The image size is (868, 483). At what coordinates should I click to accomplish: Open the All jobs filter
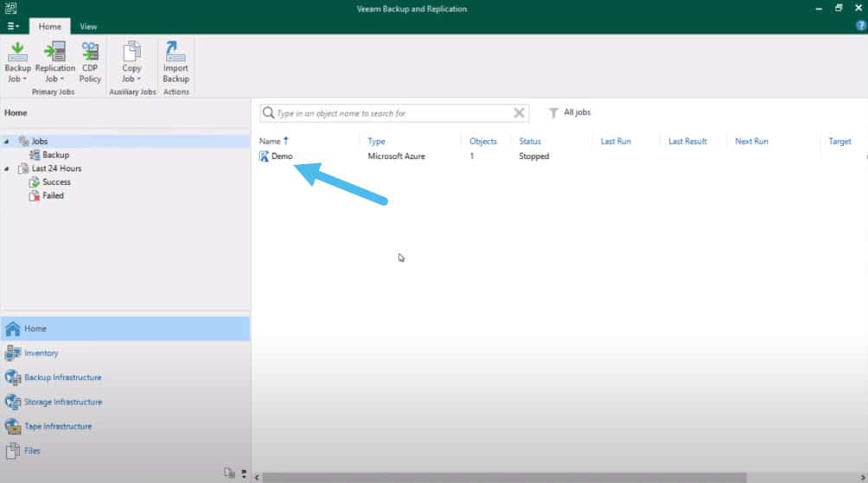click(570, 112)
